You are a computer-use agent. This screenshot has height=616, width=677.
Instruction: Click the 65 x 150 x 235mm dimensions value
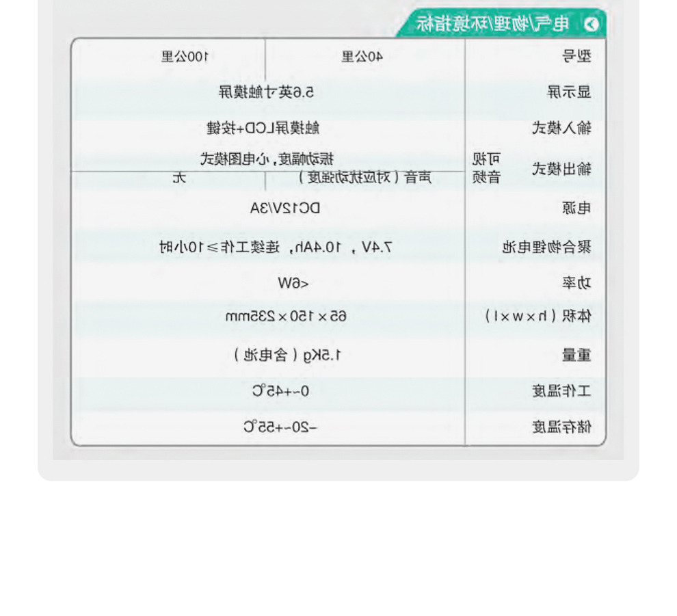point(286,317)
